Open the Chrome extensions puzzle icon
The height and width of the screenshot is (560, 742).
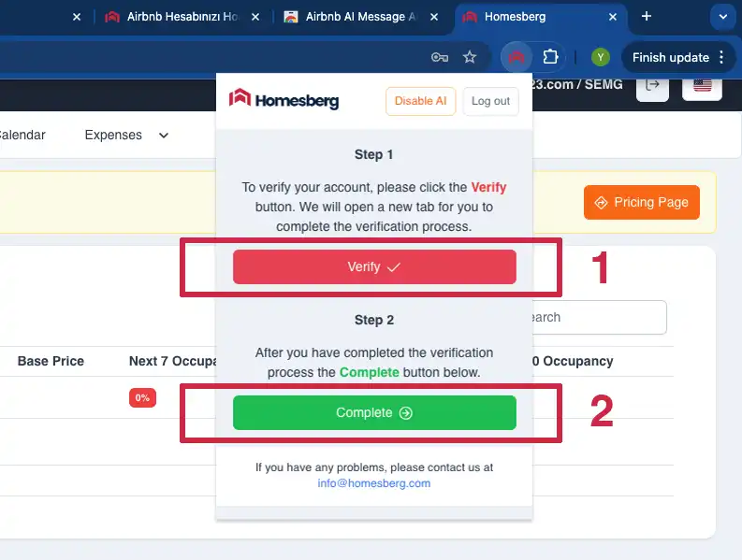coord(550,57)
